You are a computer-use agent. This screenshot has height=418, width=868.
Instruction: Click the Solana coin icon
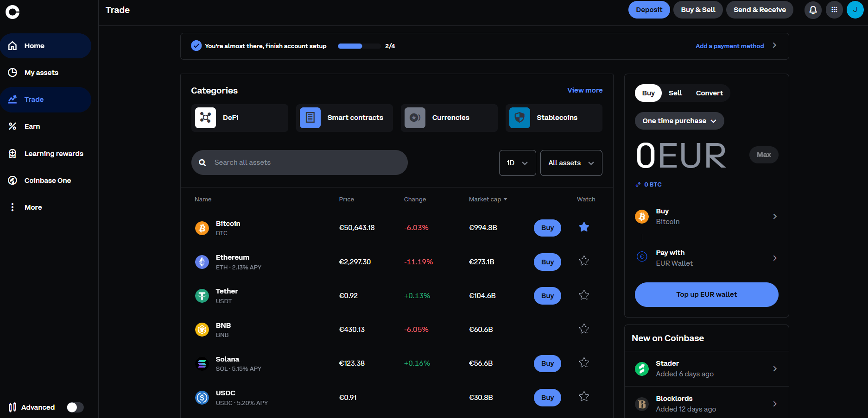pos(202,364)
